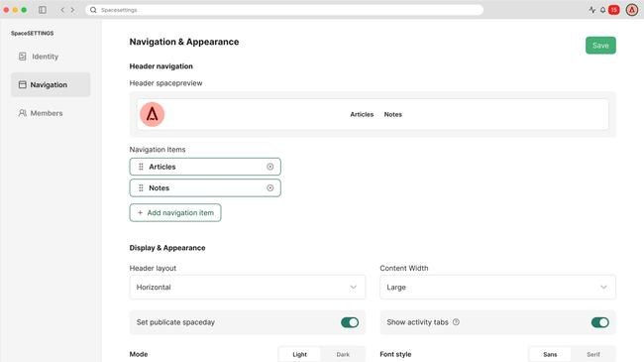
Task: Select Dark mode
Action: (x=343, y=354)
